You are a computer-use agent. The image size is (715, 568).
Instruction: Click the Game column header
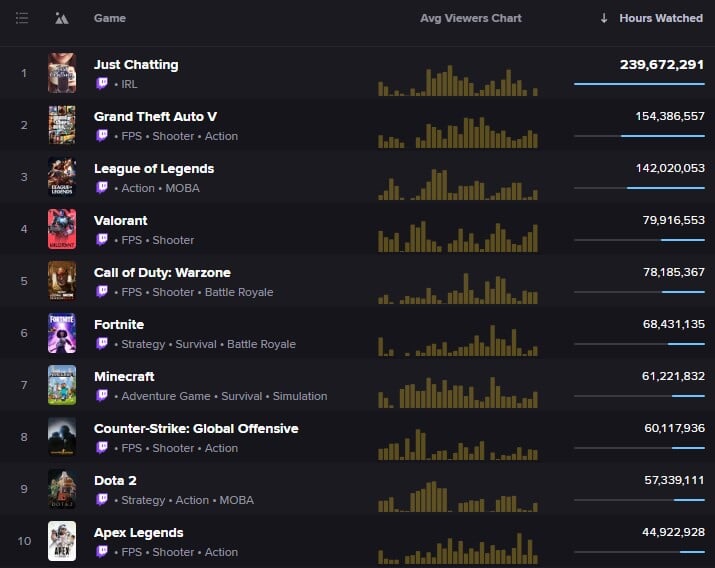click(110, 18)
